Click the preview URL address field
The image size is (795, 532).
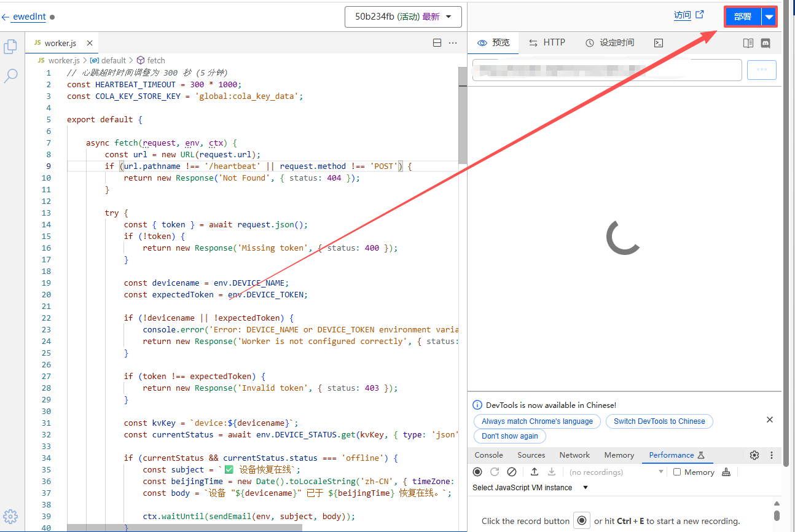[607, 70]
